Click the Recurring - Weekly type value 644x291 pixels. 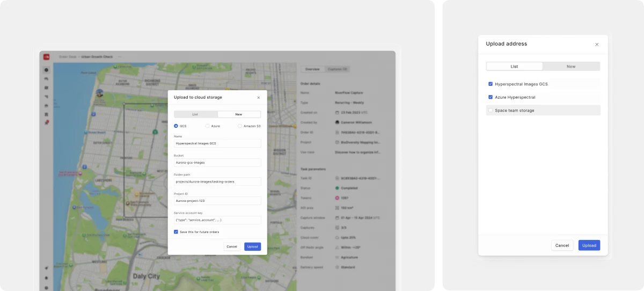pyautogui.click(x=349, y=103)
